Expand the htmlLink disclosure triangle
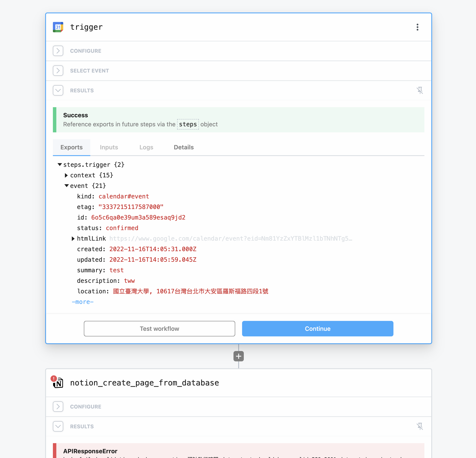 (73, 238)
